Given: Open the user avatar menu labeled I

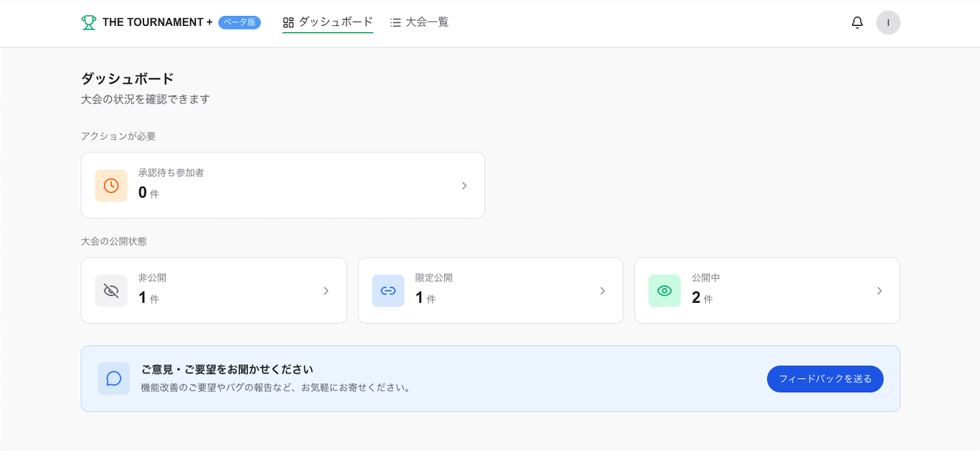Looking at the screenshot, I should coord(888,22).
